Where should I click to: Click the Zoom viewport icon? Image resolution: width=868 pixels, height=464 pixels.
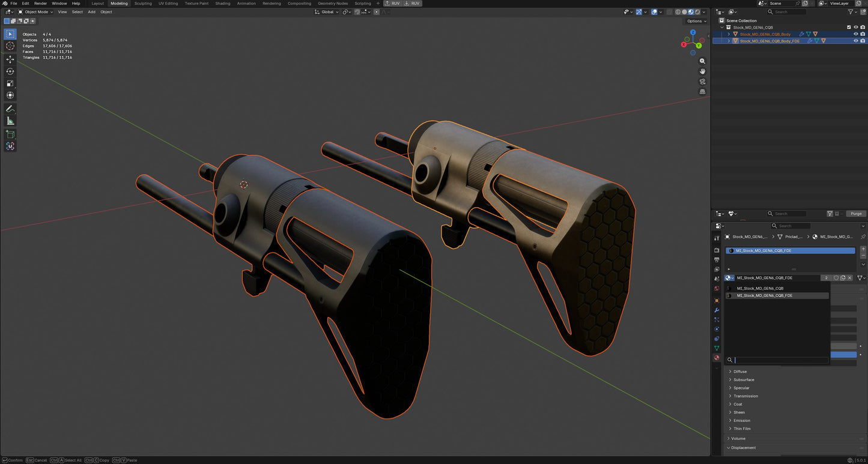pyautogui.click(x=702, y=61)
